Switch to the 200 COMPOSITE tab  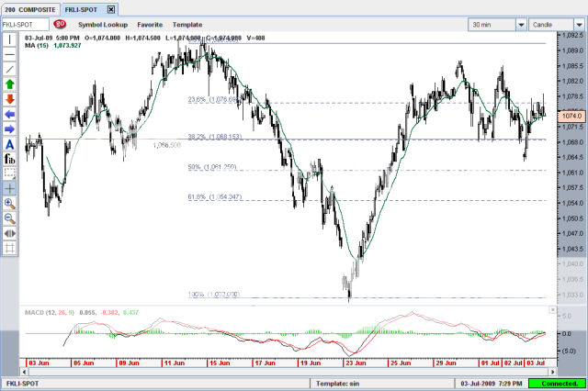click(29, 7)
